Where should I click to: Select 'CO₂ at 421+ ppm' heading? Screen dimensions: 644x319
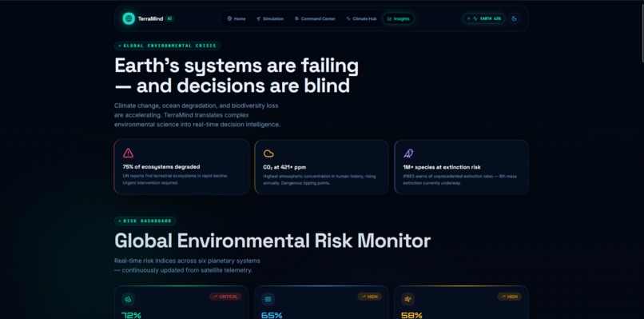coord(284,167)
